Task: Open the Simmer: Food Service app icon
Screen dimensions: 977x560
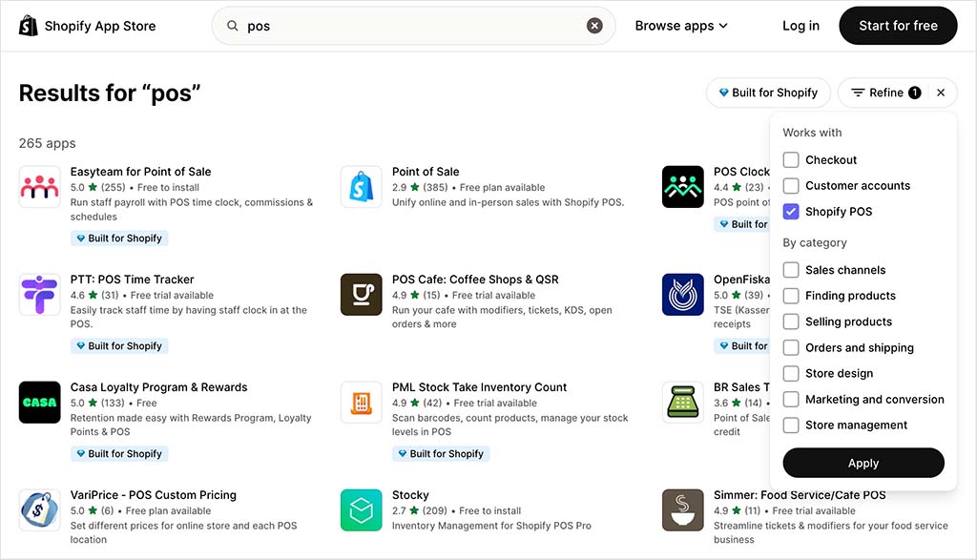Action: point(683,509)
